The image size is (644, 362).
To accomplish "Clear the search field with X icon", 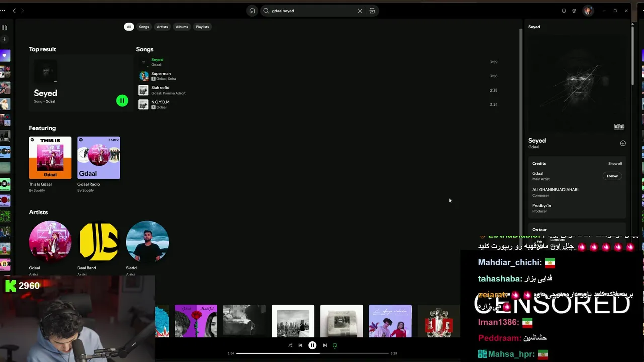I will pyautogui.click(x=360, y=11).
